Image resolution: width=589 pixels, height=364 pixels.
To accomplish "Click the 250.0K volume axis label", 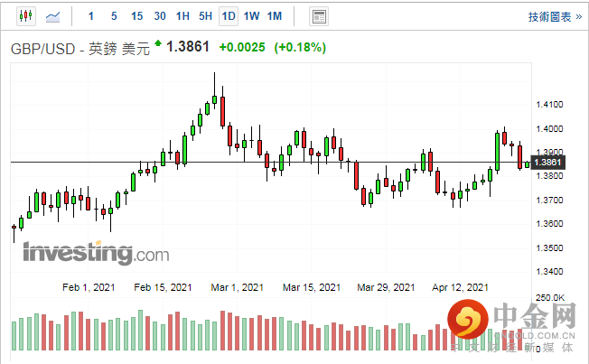I will click(550, 298).
